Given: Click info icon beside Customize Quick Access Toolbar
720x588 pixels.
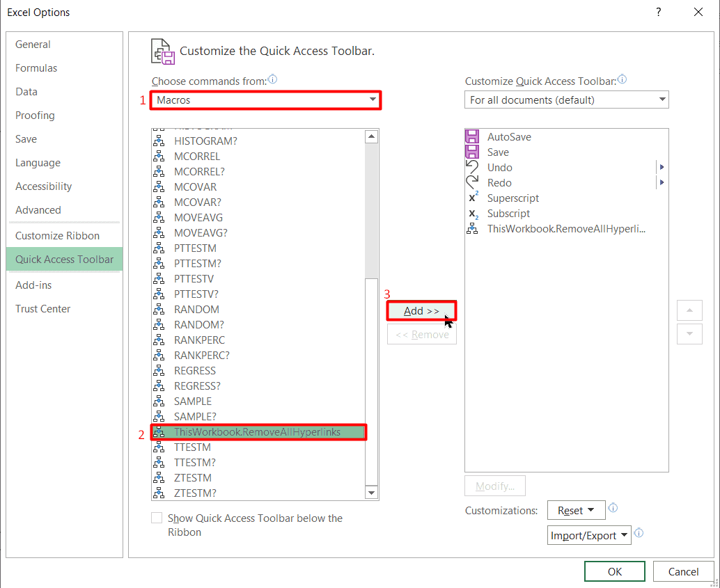Looking at the screenshot, I should coord(622,79).
